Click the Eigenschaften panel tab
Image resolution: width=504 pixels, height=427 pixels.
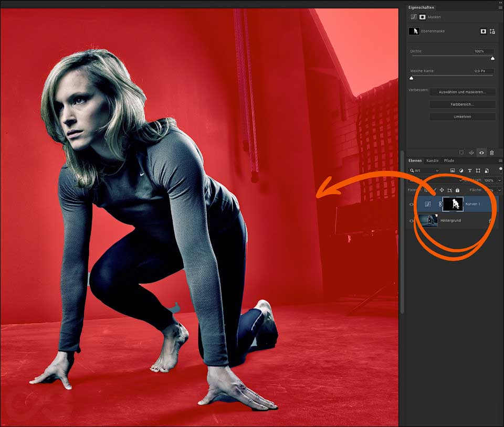tap(421, 7)
